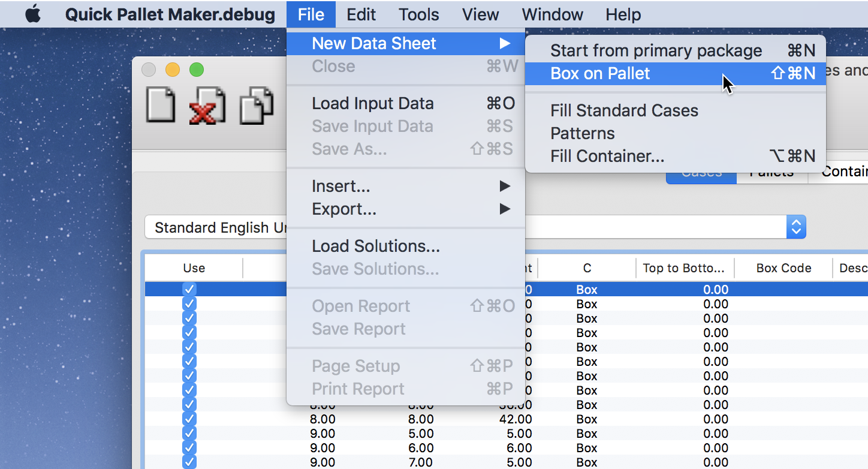Expand the Insert... submenu
The height and width of the screenshot is (469, 868).
pos(406,186)
